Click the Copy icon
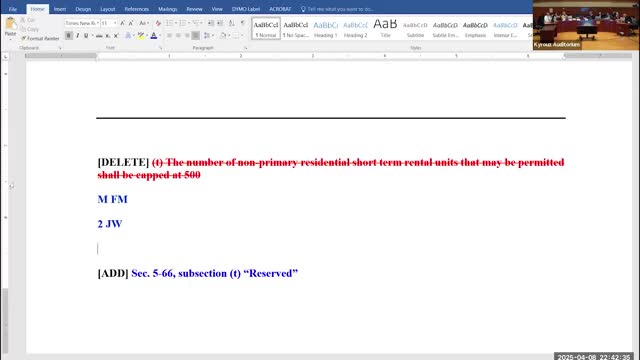 pos(23,29)
